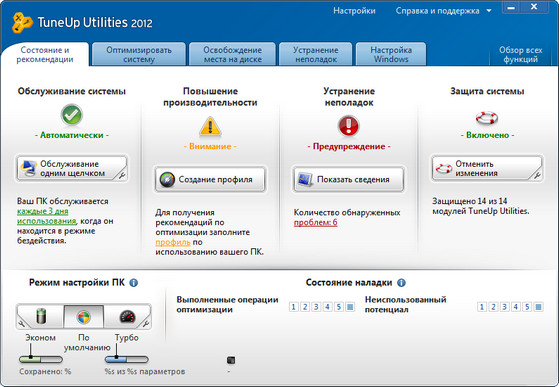Select page 1 of Неиспользованный потенциал
Image resolution: width=559 pixels, height=387 pixels.
(x=482, y=307)
